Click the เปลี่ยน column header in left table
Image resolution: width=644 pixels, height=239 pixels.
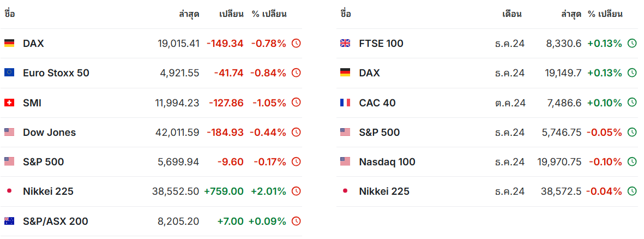tap(231, 14)
